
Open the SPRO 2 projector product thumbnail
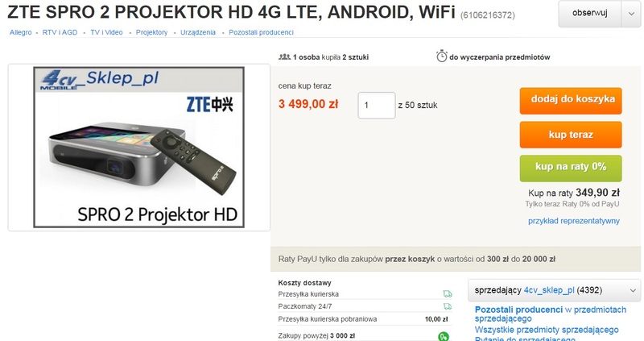click(138, 148)
